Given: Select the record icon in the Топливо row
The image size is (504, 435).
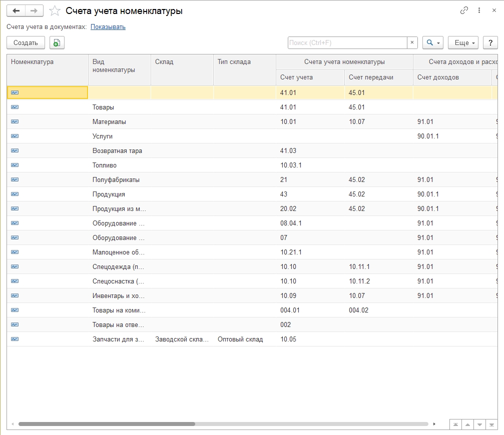Looking at the screenshot, I should [x=15, y=165].
